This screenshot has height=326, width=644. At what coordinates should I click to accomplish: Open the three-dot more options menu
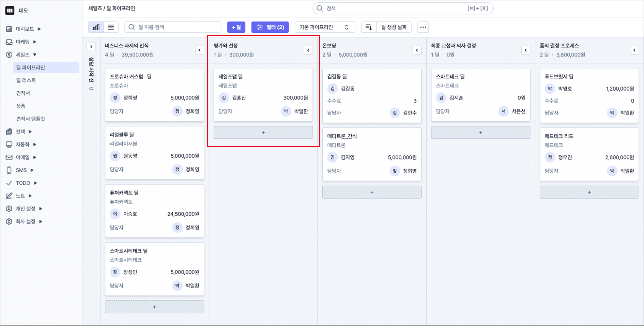[x=423, y=27]
